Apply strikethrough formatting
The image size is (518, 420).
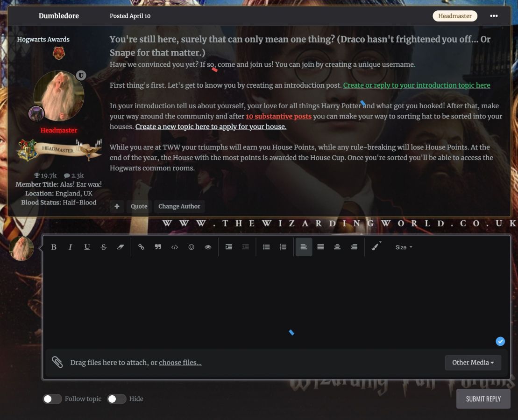(x=104, y=247)
